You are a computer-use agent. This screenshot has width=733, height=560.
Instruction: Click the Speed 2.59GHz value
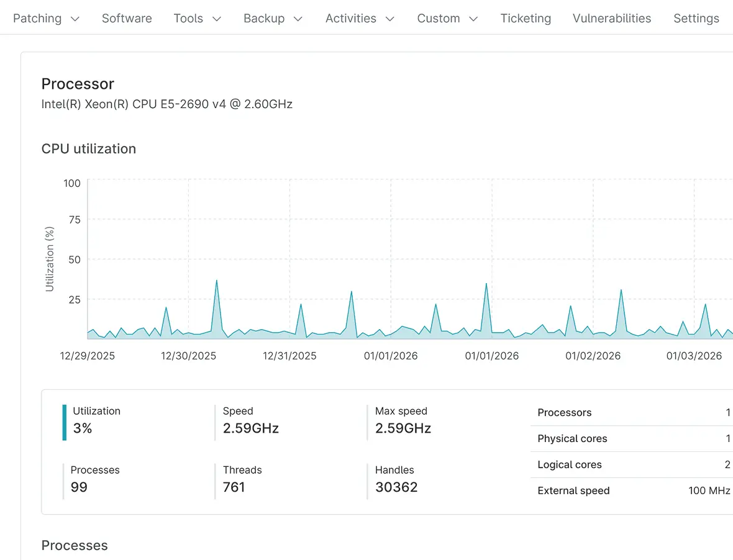[x=250, y=428]
